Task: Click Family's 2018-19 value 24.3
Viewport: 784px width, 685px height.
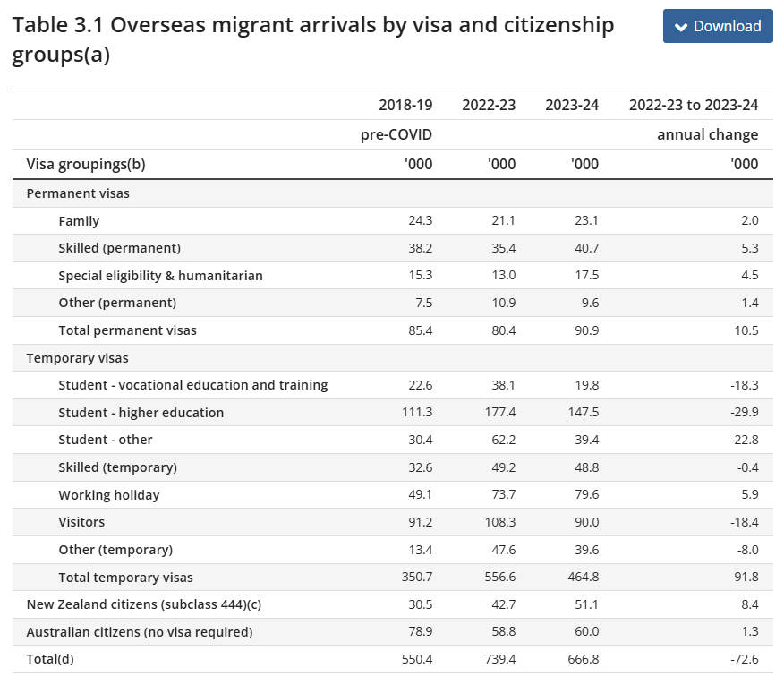Action: (420, 220)
